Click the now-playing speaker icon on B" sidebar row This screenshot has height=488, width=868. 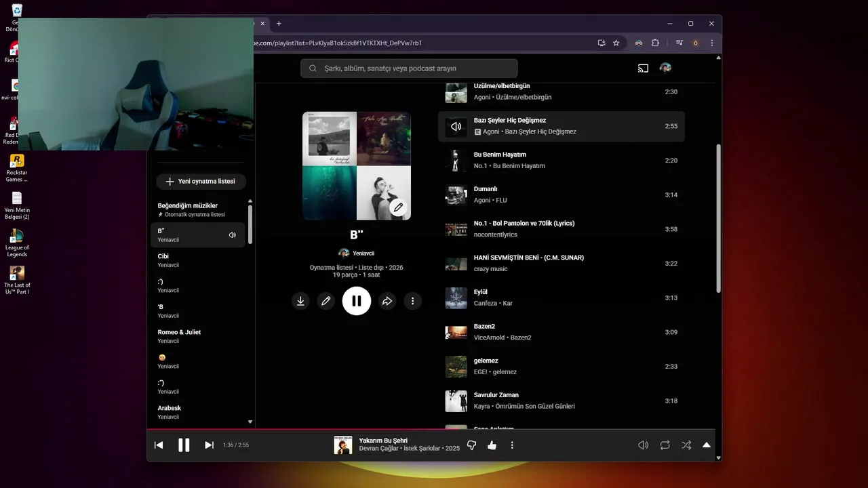232,235
